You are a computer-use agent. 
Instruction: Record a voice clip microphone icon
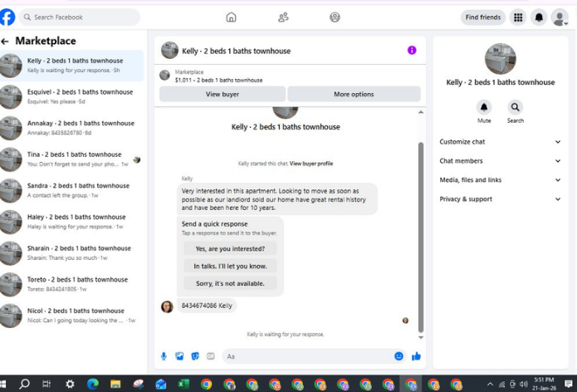click(x=164, y=356)
